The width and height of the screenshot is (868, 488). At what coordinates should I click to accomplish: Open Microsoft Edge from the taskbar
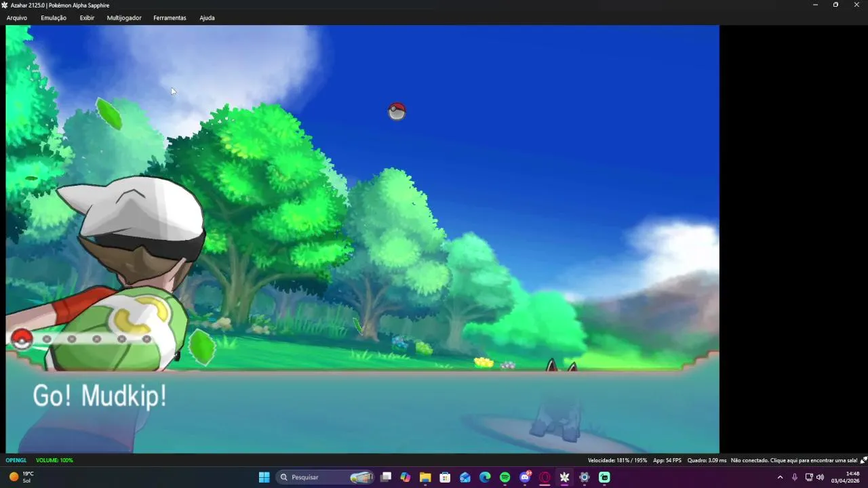pyautogui.click(x=485, y=477)
